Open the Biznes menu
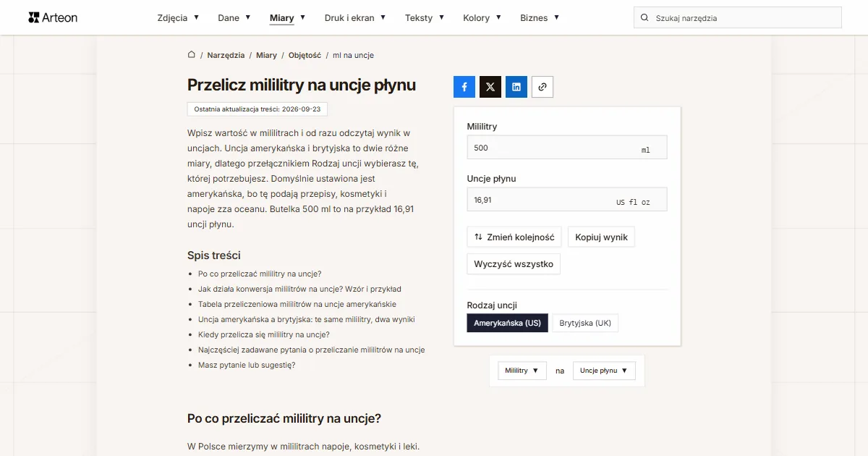868x456 pixels. 540,18
